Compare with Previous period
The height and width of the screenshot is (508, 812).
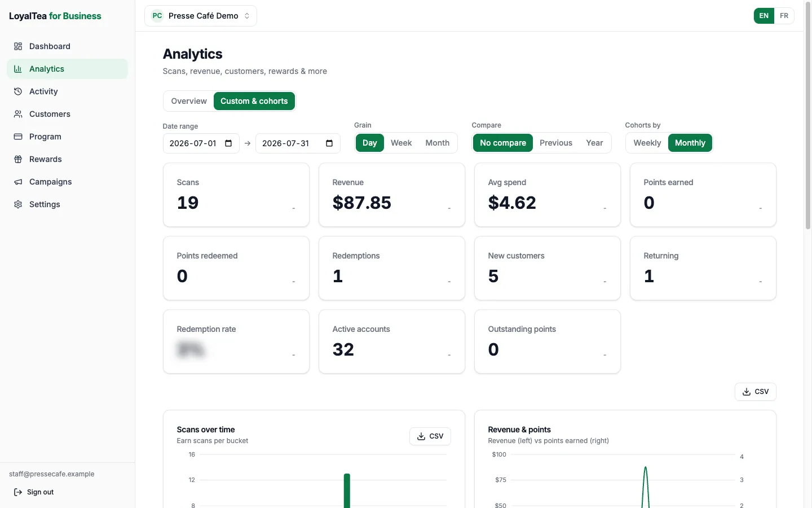[x=556, y=143]
